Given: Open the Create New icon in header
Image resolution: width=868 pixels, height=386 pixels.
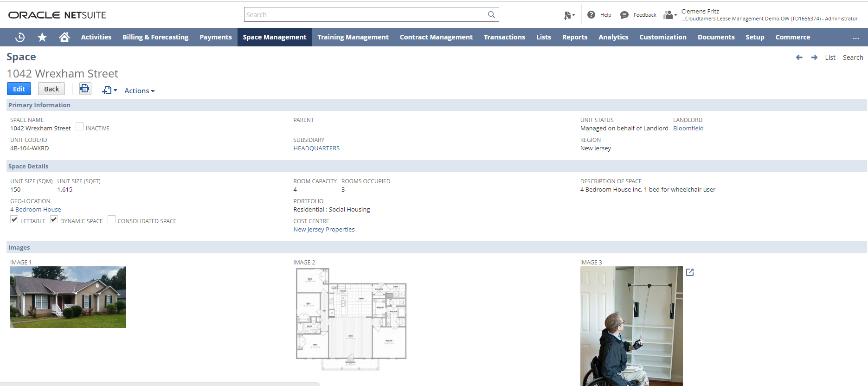Looking at the screenshot, I should pos(569,15).
